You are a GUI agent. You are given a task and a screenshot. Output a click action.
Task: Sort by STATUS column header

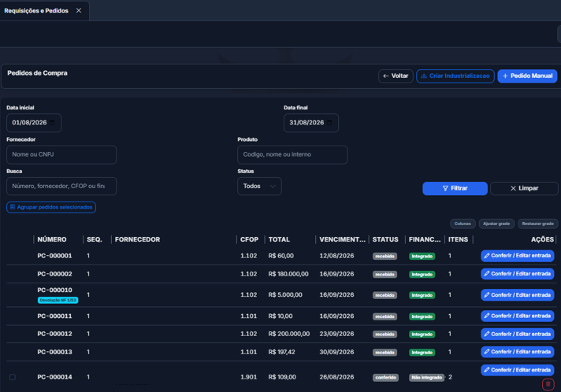tap(385, 239)
